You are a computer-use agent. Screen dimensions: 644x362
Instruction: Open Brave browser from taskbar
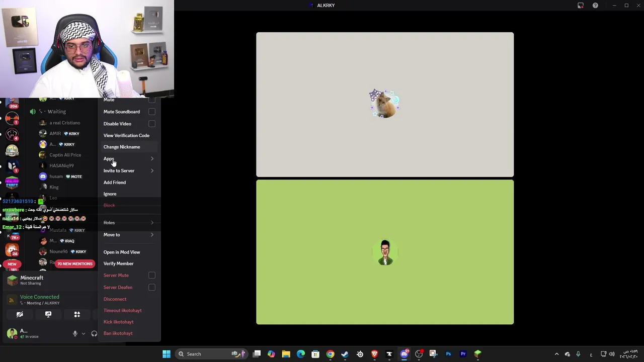[x=374, y=354]
